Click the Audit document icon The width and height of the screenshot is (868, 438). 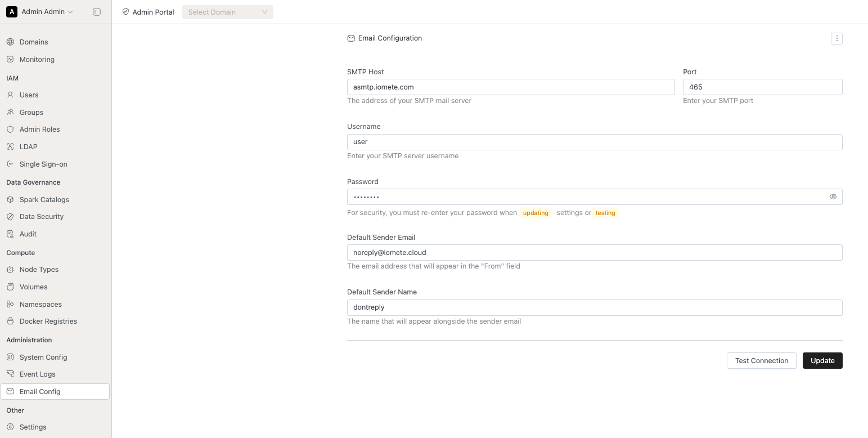point(10,234)
